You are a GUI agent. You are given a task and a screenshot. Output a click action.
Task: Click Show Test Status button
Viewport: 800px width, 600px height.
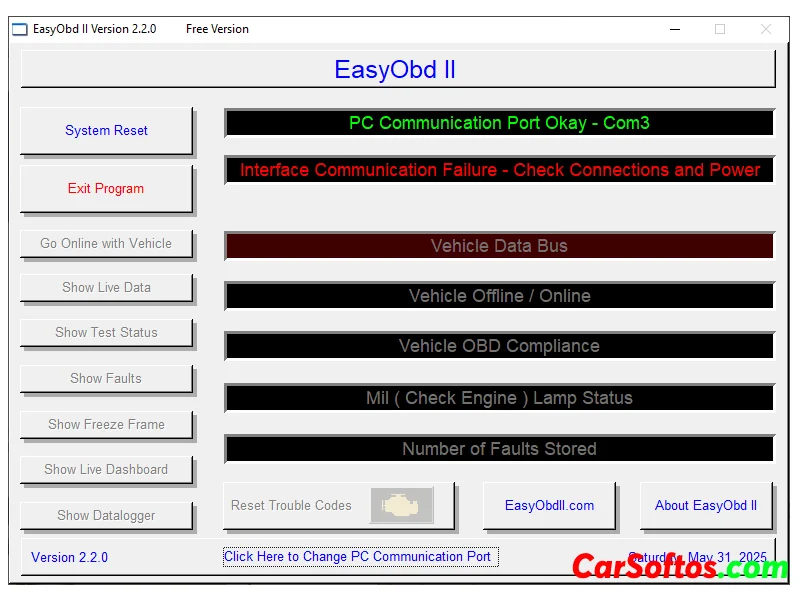[106, 332]
